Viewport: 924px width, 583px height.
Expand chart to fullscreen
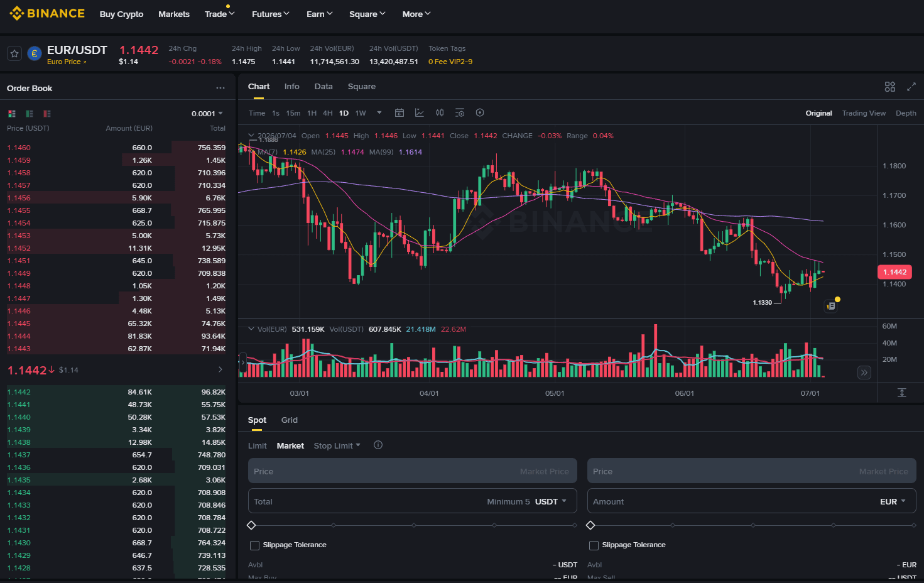[911, 87]
